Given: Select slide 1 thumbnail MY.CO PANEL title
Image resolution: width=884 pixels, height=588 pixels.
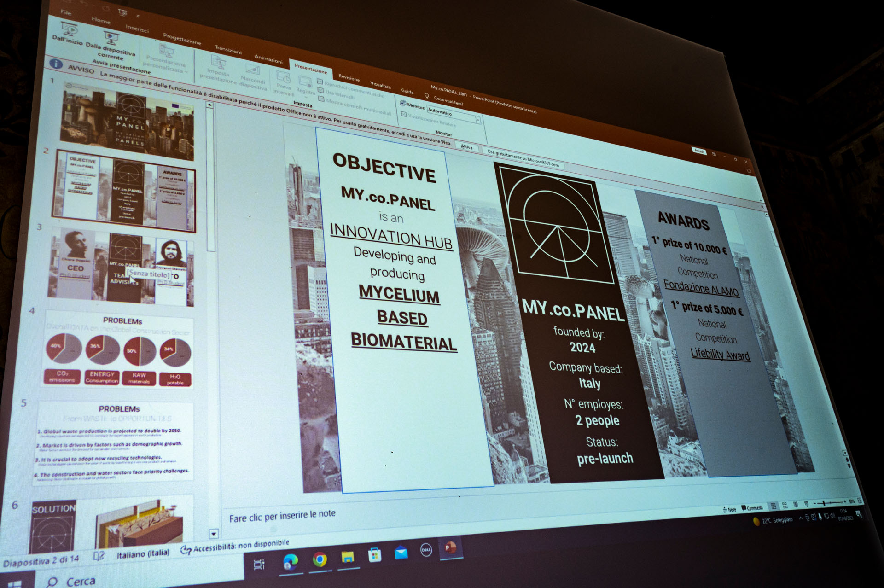Looking at the screenshot, I should (x=128, y=121).
